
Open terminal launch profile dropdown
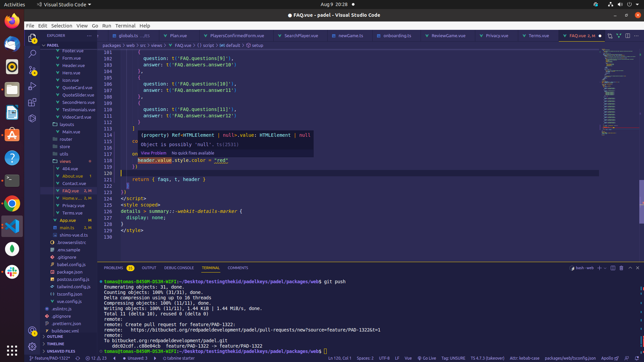[x=605, y=268]
